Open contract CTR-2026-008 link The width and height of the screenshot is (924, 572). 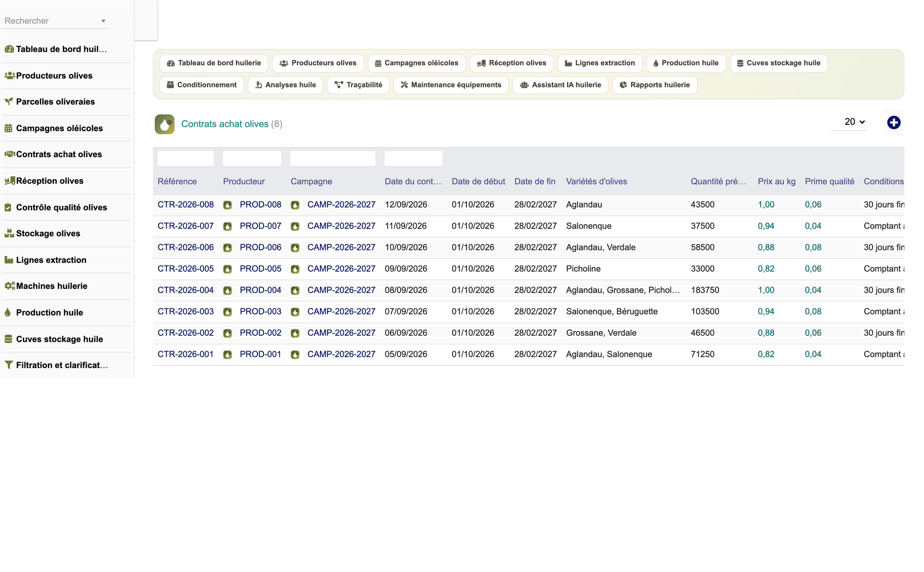pos(186,205)
